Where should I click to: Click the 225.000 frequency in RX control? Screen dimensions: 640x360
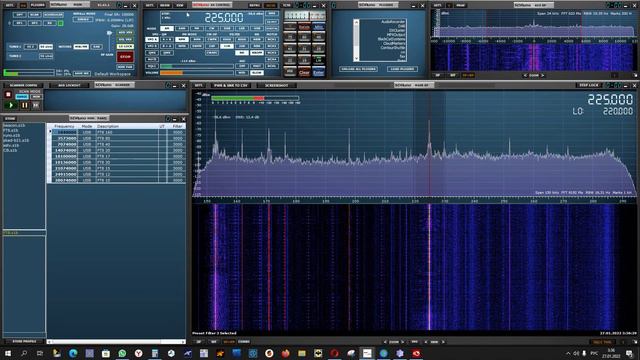tap(224, 18)
